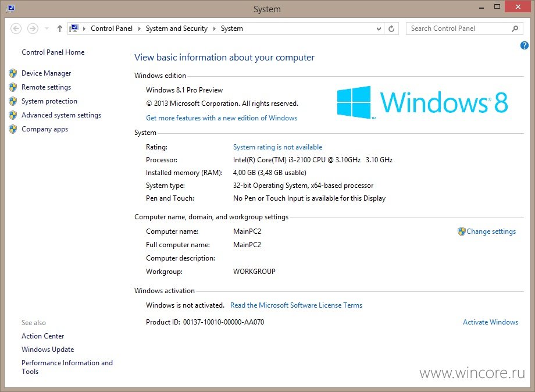535x392 pixels.
Task: Open Windows Update under See also
Action: [48, 350]
